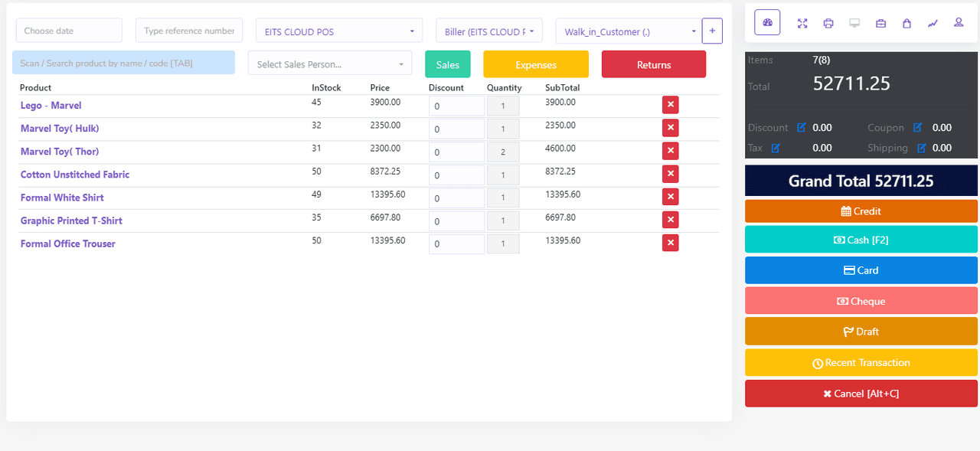Click the printer icon in top bar
The width and height of the screenshot is (980, 451).
pyautogui.click(x=828, y=24)
